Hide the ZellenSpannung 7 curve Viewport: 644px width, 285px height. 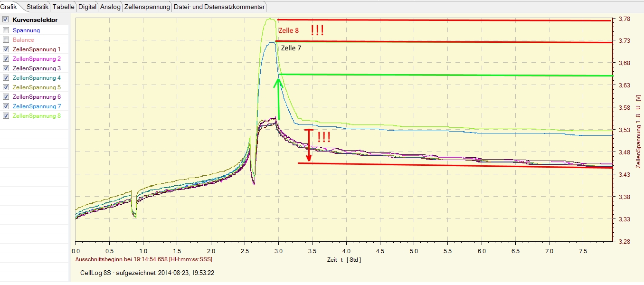coord(6,106)
